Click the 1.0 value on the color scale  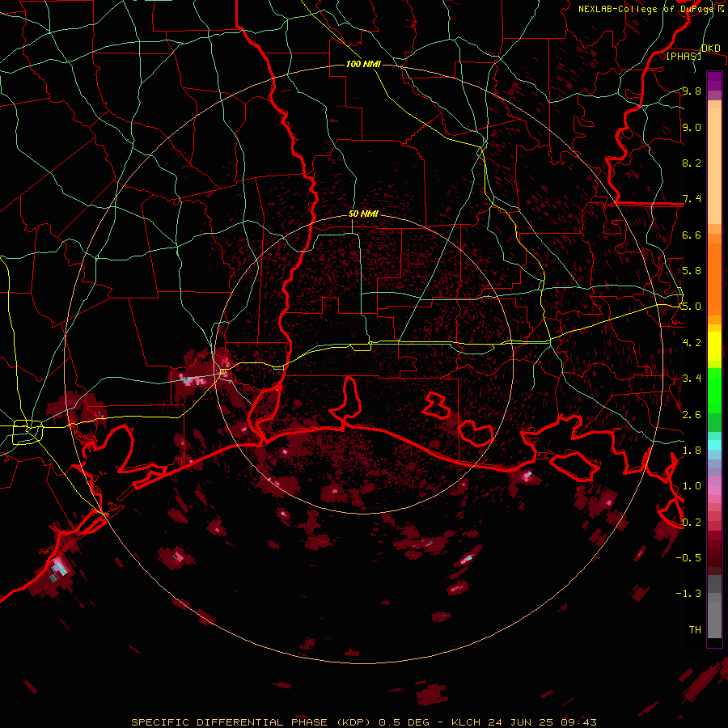pyautogui.click(x=692, y=486)
